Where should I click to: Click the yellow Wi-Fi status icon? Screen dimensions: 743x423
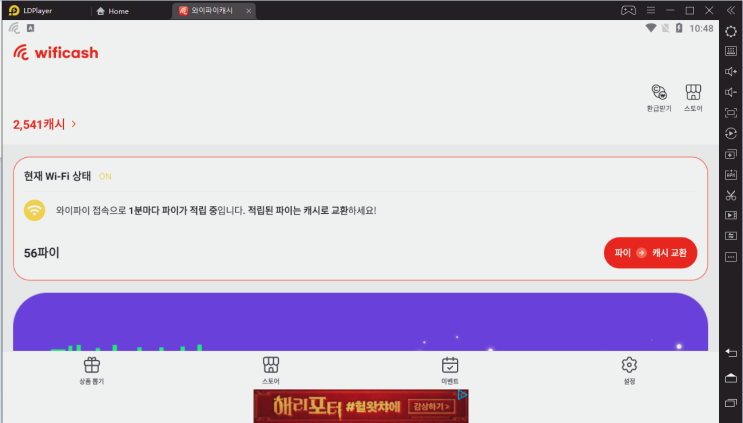35,210
